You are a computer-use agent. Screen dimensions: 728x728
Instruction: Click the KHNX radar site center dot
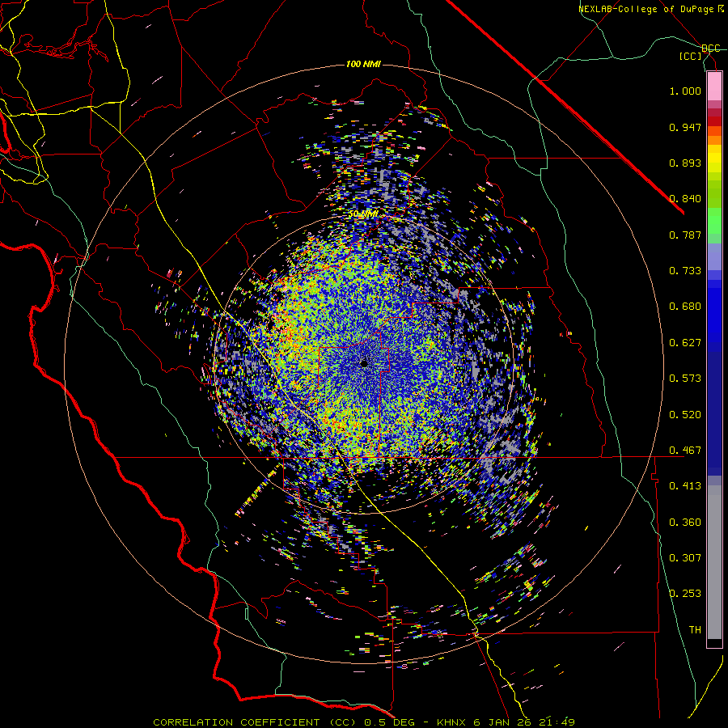click(364, 363)
